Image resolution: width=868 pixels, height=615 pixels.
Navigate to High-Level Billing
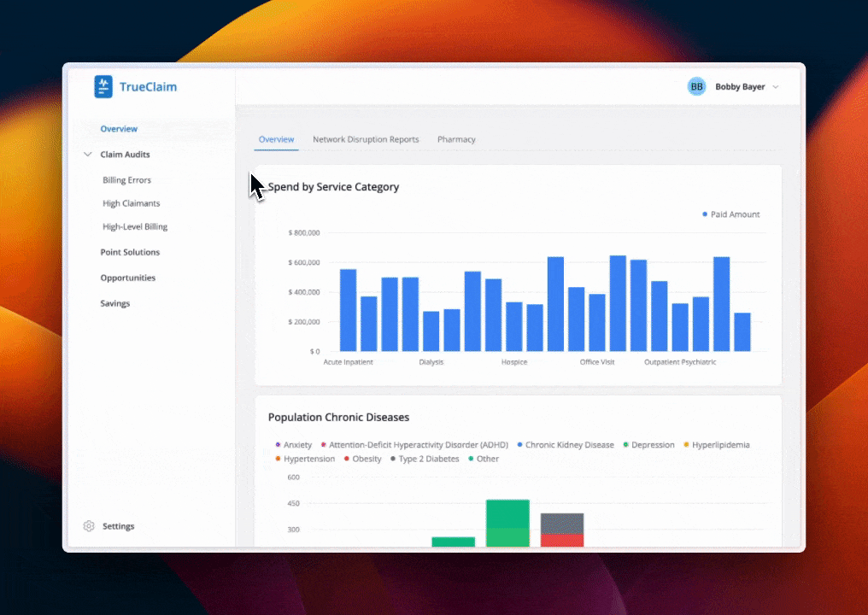(x=134, y=226)
